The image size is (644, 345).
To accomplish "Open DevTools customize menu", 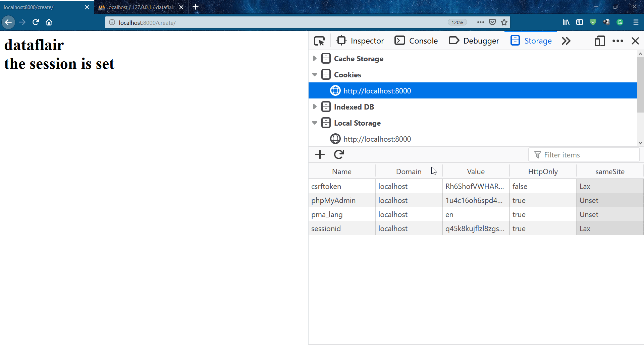I will point(618,41).
